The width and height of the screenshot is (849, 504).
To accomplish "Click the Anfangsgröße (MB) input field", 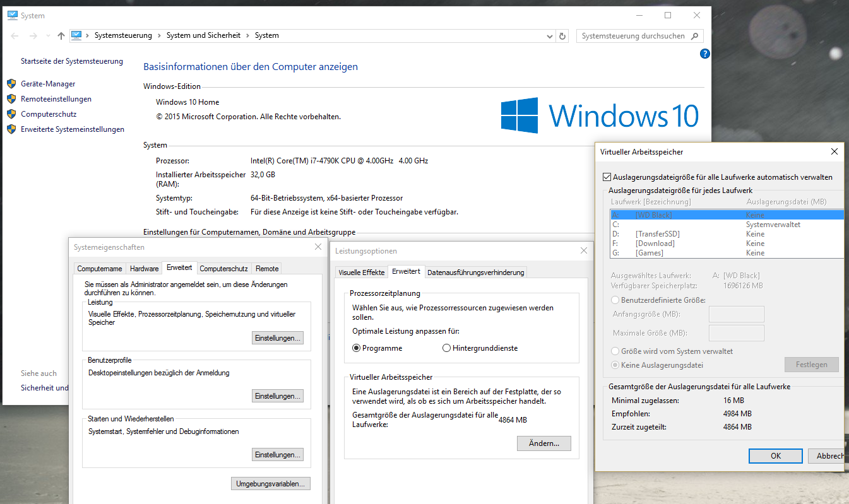I will pos(736,314).
